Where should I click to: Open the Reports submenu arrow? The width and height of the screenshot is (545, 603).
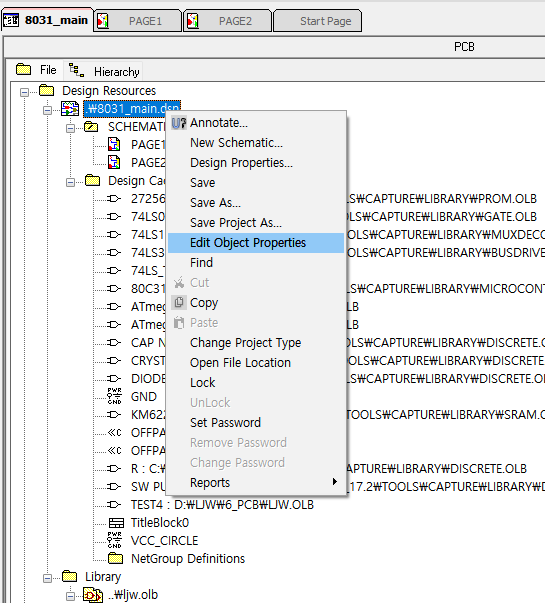click(x=335, y=482)
